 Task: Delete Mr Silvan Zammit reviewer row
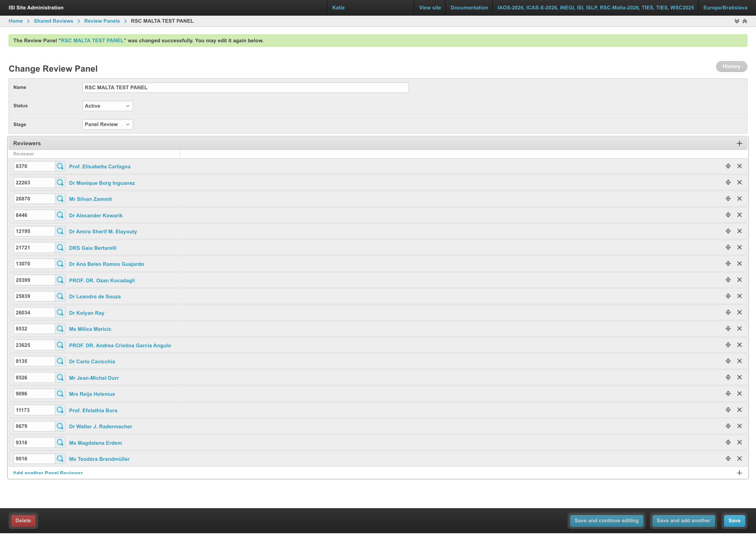740,199
